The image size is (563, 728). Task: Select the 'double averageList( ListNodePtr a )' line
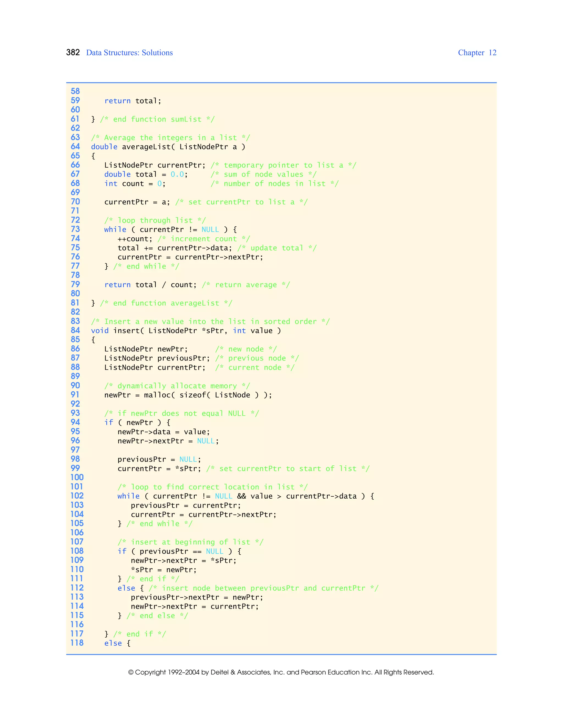coord(168,147)
